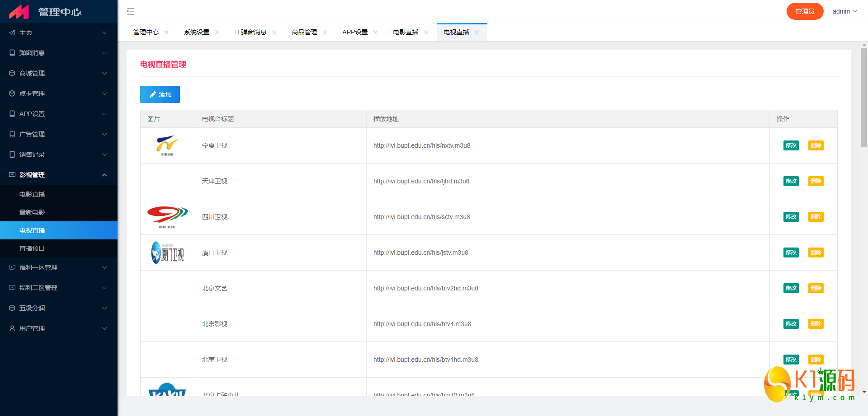Image resolution: width=868 pixels, height=416 pixels.
Task: Click 修改 for the 天津卫视 row
Action: coord(791,181)
